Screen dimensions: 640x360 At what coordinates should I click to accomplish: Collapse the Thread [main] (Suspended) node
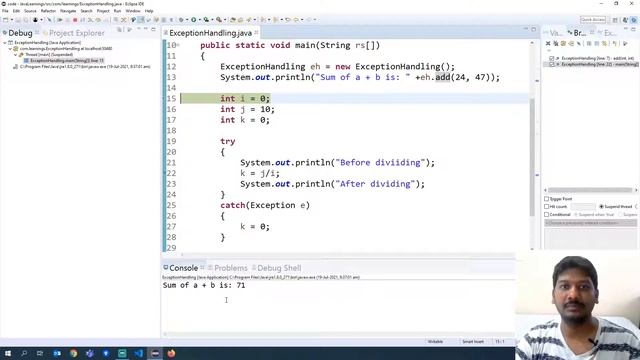(16, 54)
